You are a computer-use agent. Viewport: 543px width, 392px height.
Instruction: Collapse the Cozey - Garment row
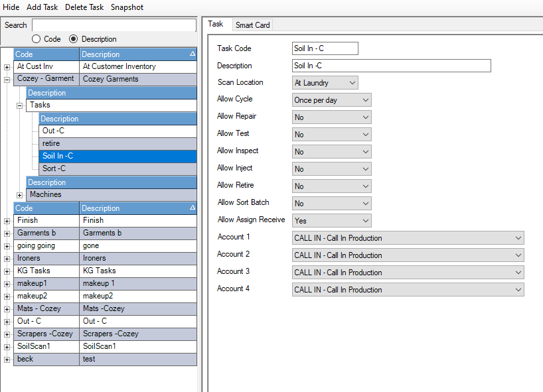[7, 80]
